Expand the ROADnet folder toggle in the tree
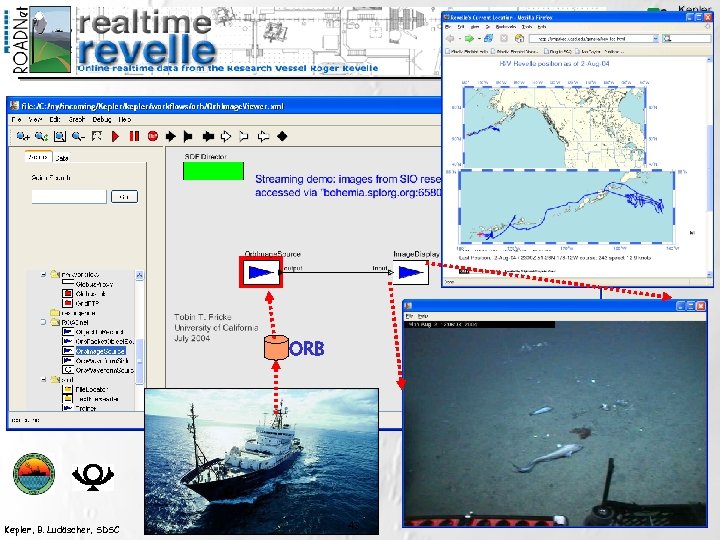The width and height of the screenshot is (720, 540). tap(44, 322)
